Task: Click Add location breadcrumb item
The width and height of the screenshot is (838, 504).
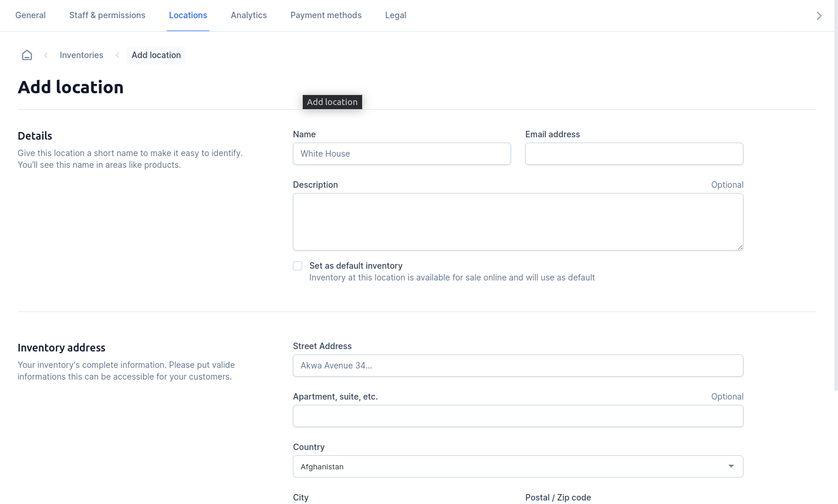Action: (156, 55)
